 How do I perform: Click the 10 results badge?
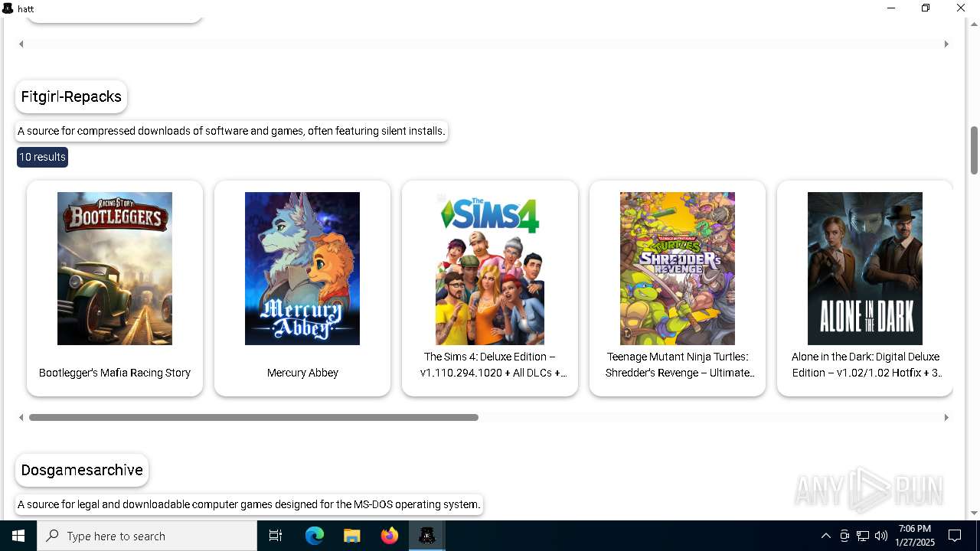point(42,157)
